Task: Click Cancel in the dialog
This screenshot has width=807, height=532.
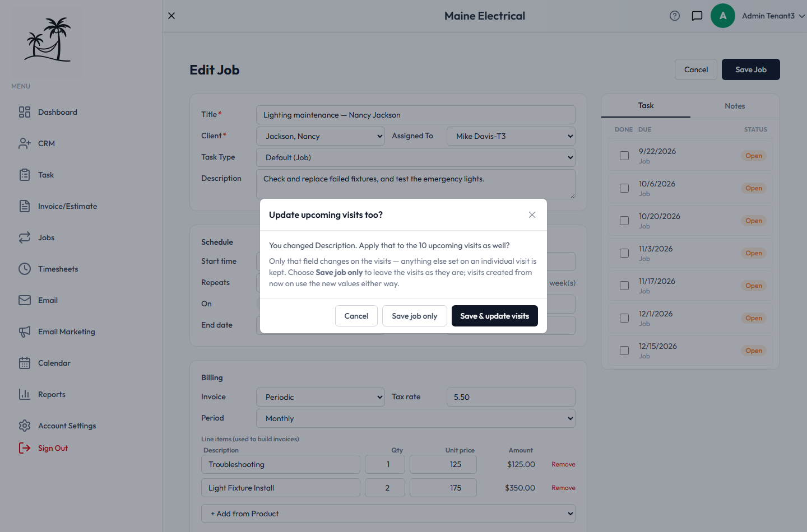Action: pos(356,316)
